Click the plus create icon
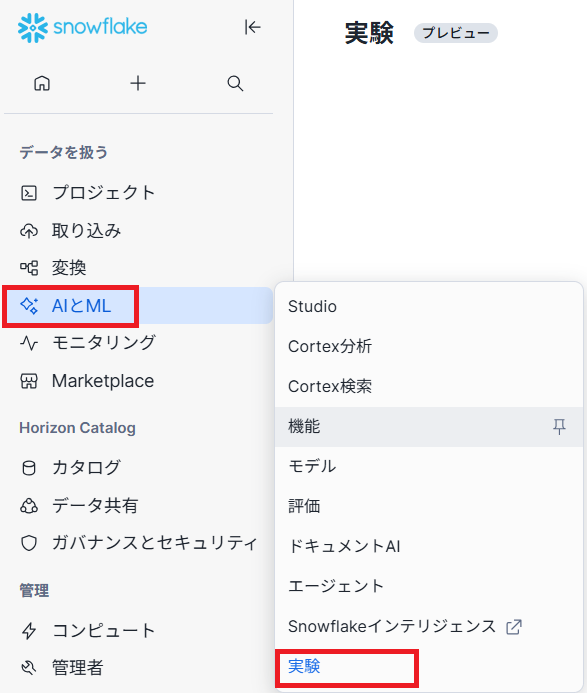 138,83
